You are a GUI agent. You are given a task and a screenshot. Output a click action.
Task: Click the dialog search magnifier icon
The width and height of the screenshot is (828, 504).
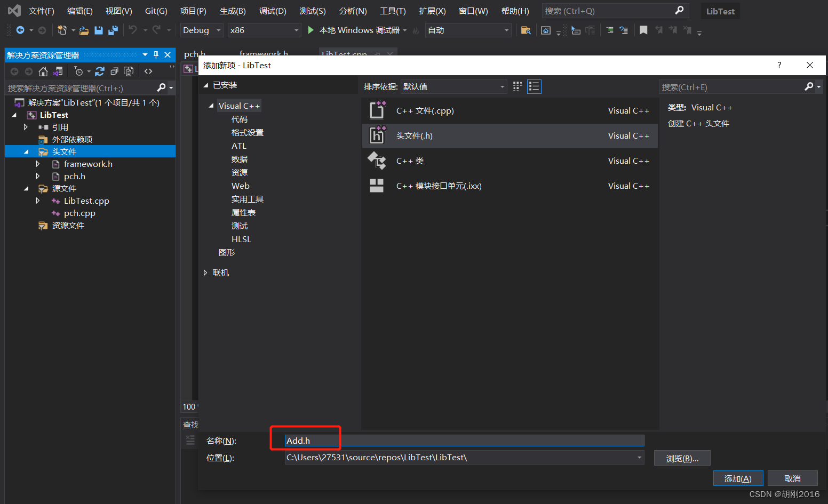[809, 86]
